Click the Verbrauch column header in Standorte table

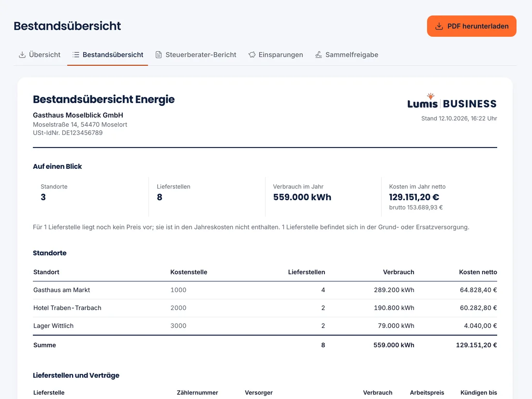click(399, 272)
